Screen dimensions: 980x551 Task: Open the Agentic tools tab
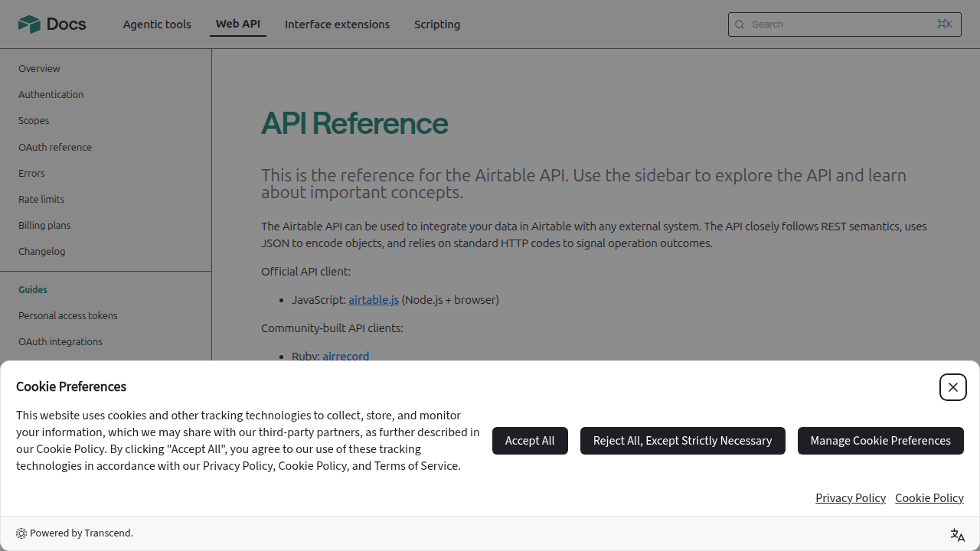[x=157, y=24]
